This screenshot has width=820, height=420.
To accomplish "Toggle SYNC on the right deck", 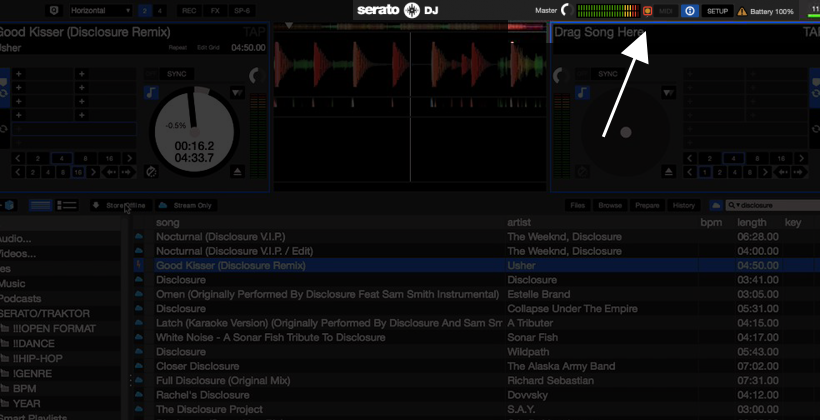I will (x=608, y=74).
